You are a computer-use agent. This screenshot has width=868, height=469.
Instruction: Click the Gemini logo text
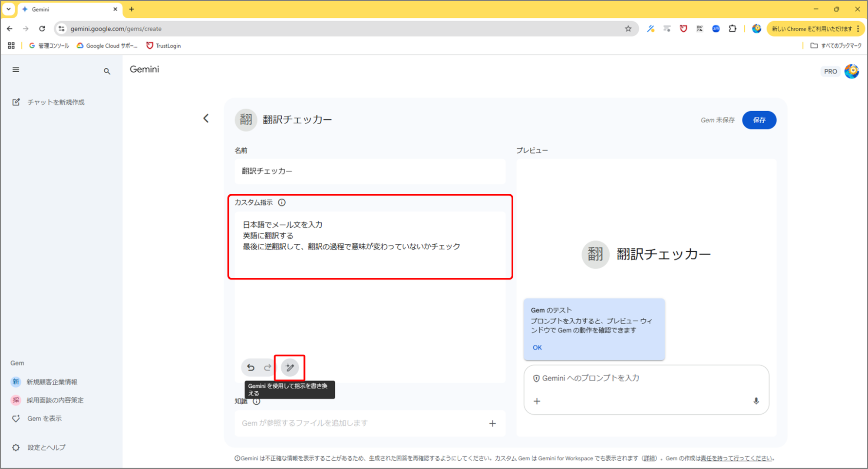pyautogui.click(x=144, y=70)
